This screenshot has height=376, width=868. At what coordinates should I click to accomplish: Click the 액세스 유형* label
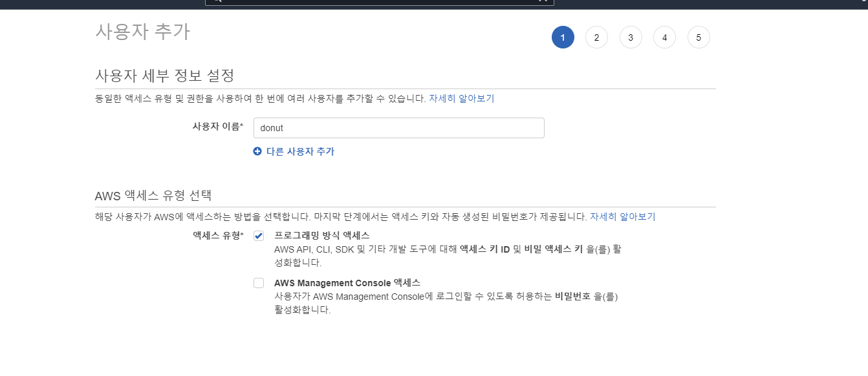click(218, 235)
